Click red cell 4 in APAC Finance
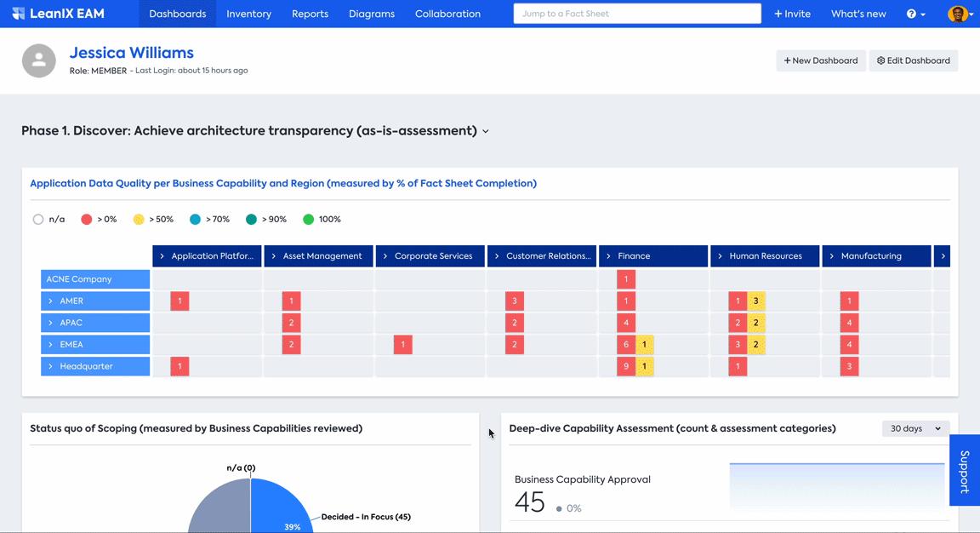This screenshot has width=980, height=533. pyautogui.click(x=625, y=323)
